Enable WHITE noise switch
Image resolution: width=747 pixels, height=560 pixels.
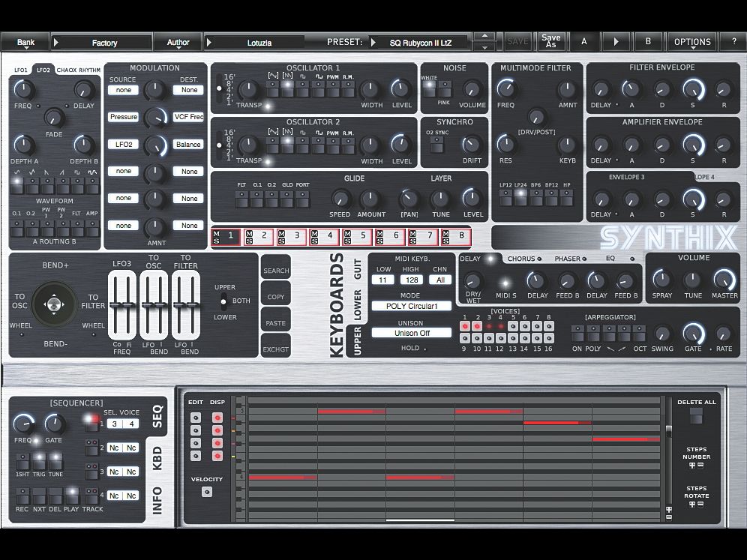pos(429,88)
